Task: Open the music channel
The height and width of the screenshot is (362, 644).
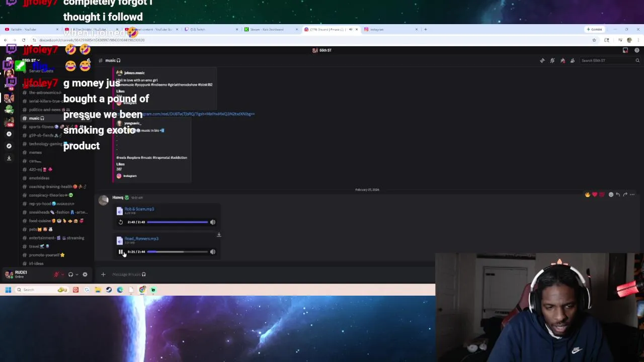Action: point(56,118)
